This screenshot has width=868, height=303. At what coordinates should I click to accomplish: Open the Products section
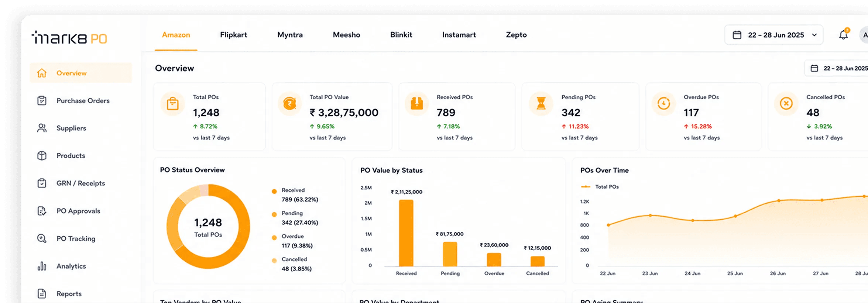pyautogui.click(x=81, y=156)
